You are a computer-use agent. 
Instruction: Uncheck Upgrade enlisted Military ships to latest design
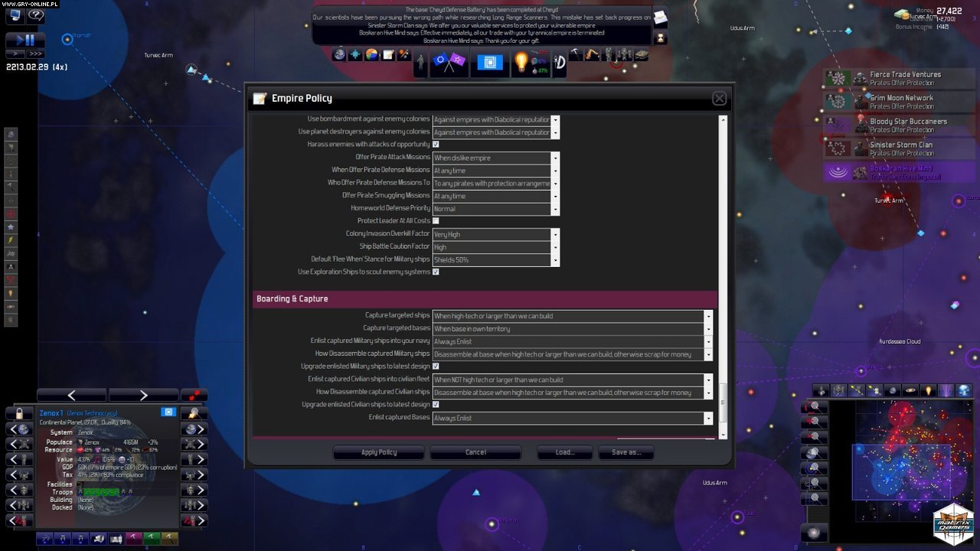point(436,366)
